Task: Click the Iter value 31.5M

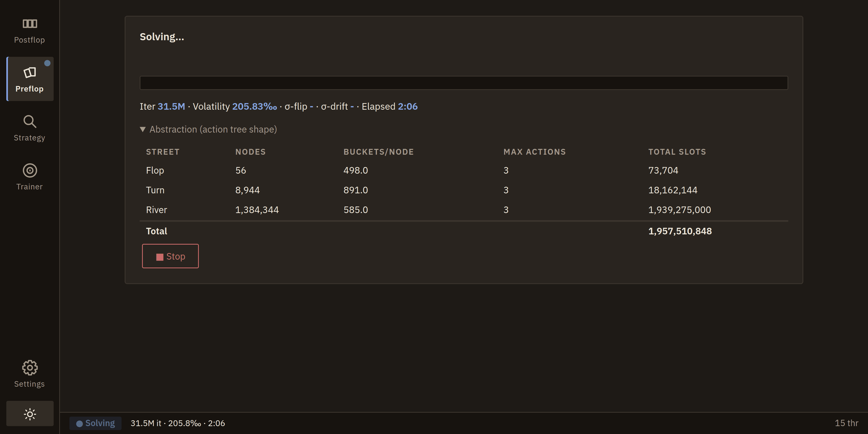Action: click(171, 107)
